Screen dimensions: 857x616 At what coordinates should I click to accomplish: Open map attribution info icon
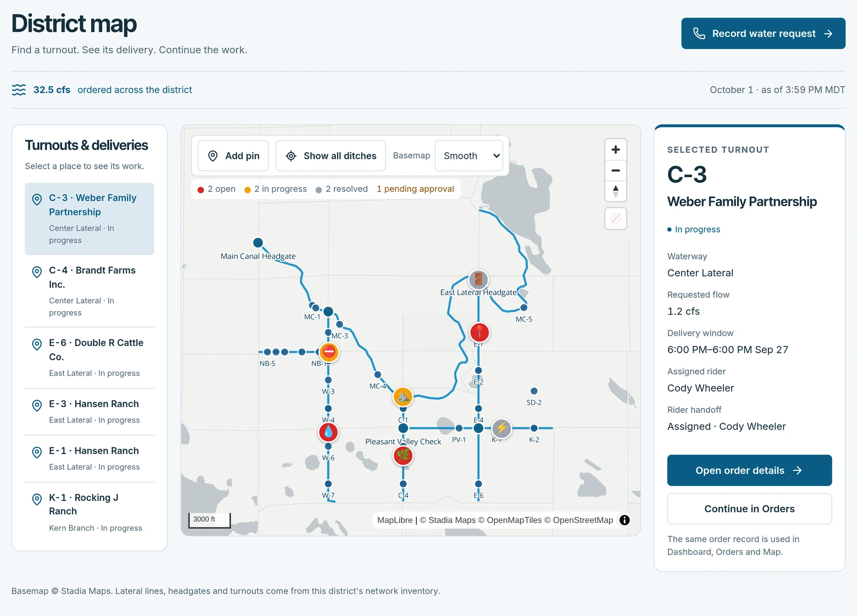pos(625,520)
